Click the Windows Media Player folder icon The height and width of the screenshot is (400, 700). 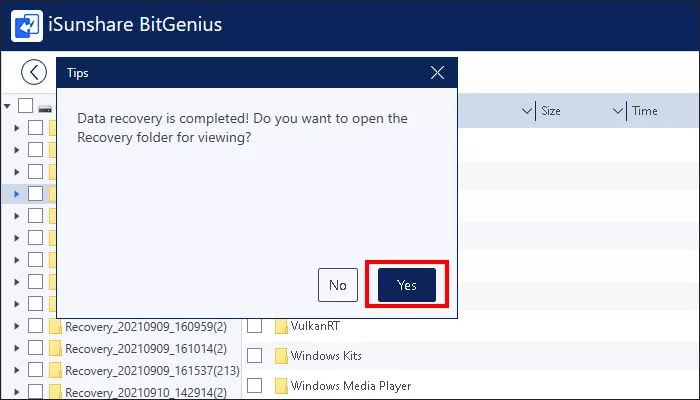click(x=281, y=386)
